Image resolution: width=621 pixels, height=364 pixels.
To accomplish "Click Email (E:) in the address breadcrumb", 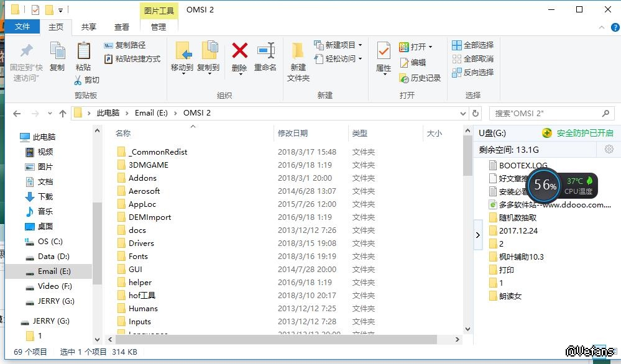I will pos(151,113).
